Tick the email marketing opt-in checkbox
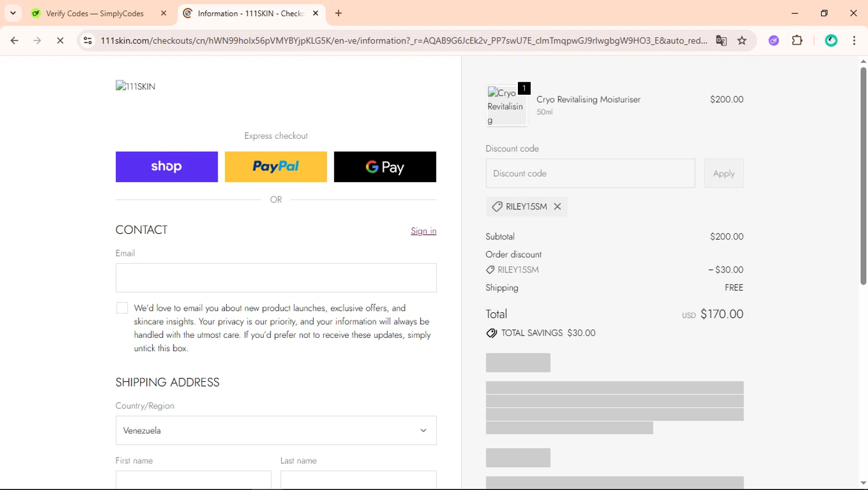 coord(122,308)
